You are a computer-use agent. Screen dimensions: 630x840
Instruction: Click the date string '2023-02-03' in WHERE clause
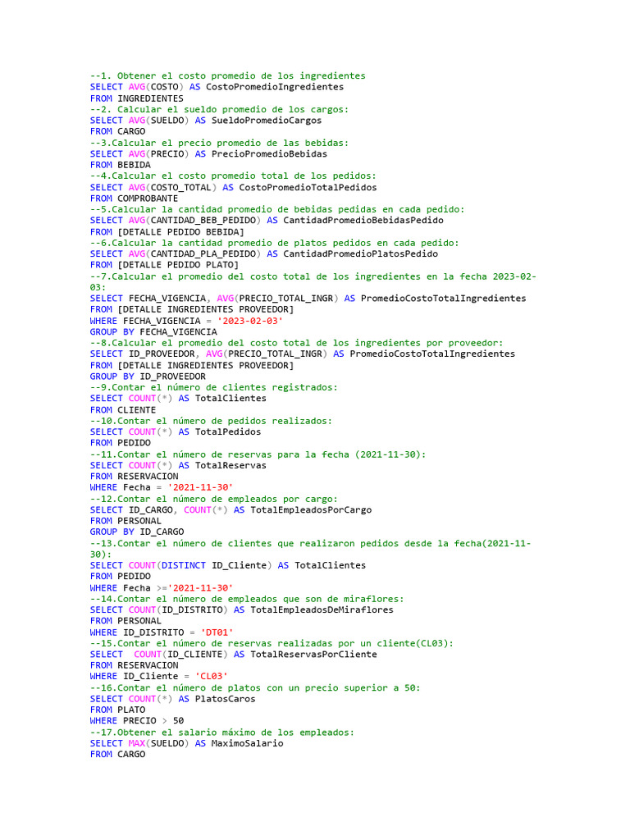coord(249,321)
